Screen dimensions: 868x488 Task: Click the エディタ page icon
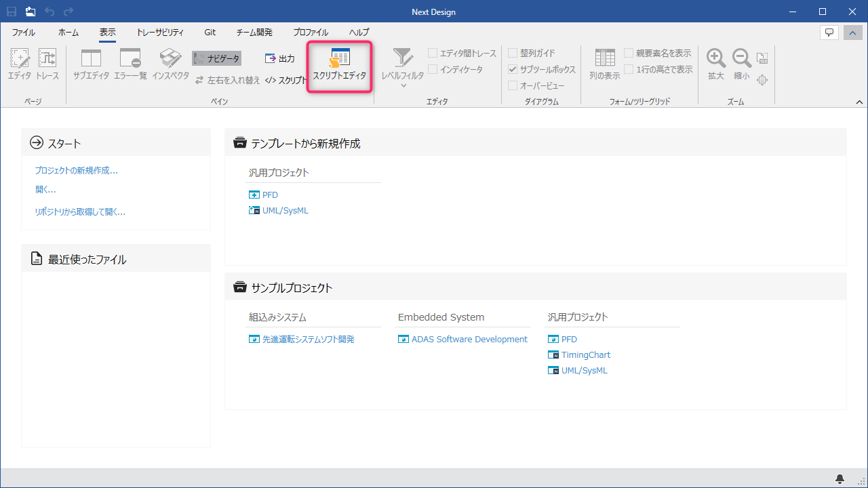coord(20,66)
